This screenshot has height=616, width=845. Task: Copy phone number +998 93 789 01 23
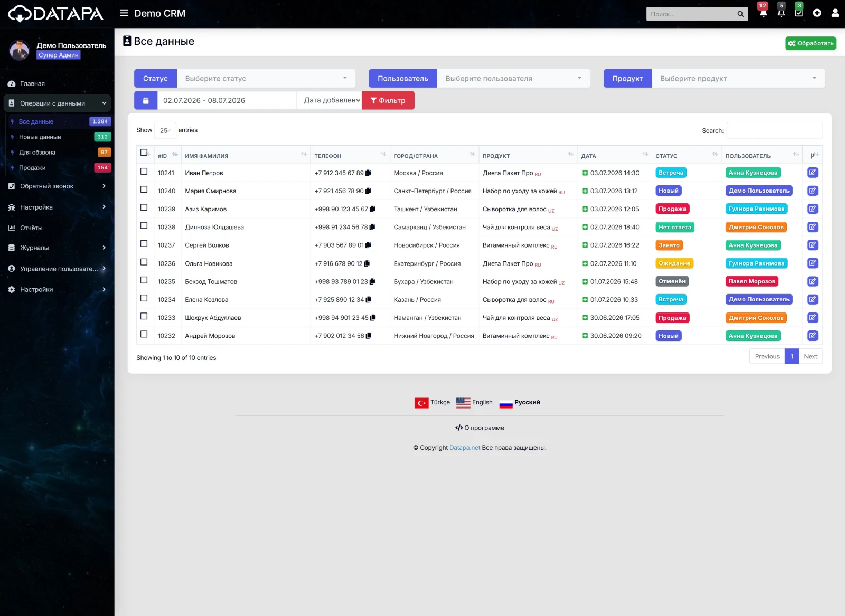point(372,281)
